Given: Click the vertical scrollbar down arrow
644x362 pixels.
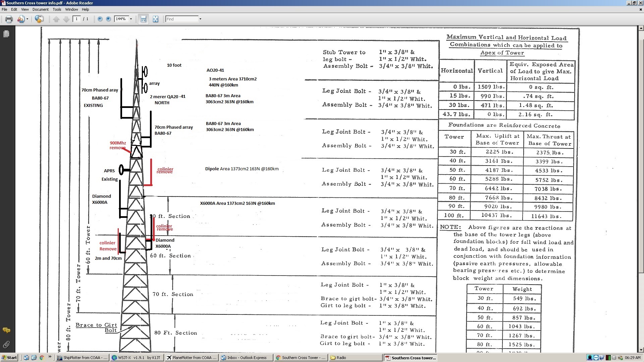Looking at the screenshot, I should click(x=640, y=350).
